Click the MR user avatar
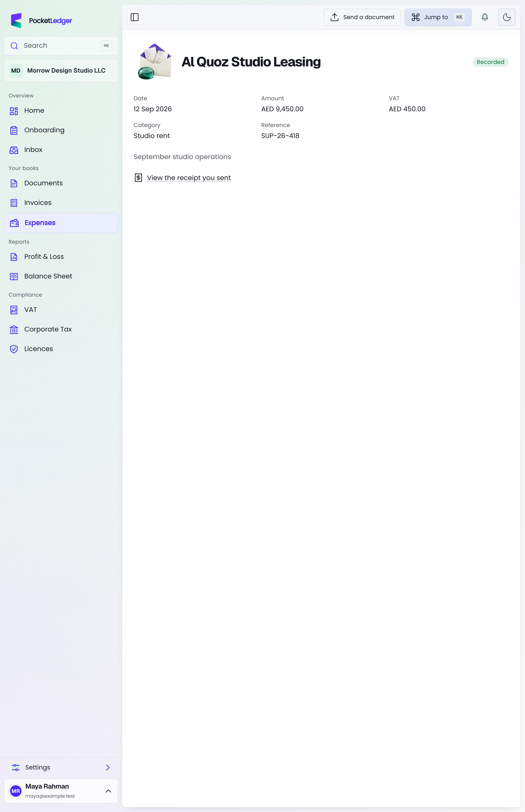The height and width of the screenshot is (812, 525). click(x=16, y=791)
